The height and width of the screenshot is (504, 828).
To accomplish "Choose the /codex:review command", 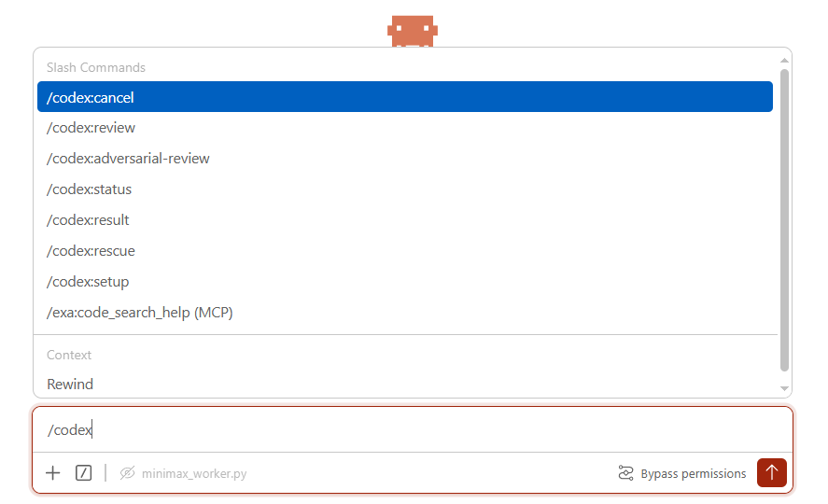I will (405, 128).
